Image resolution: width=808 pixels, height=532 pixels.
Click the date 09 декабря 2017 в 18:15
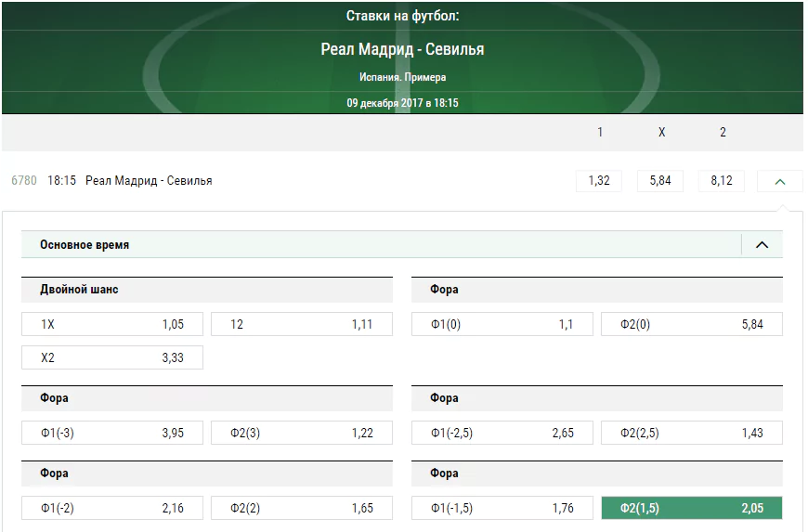[x=402, y=103]
